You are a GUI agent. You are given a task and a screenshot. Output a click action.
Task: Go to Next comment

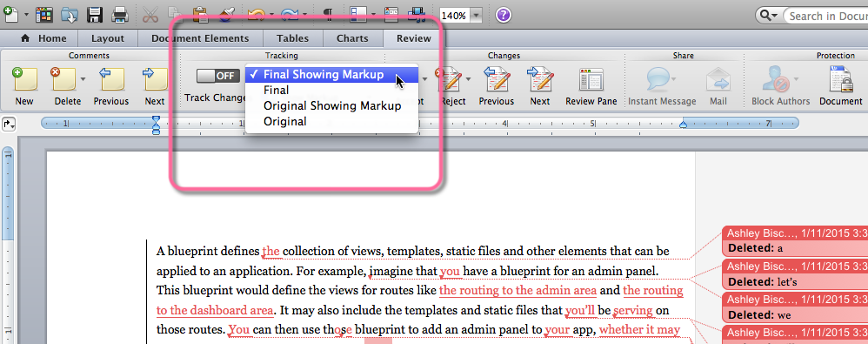coord(155,86)
